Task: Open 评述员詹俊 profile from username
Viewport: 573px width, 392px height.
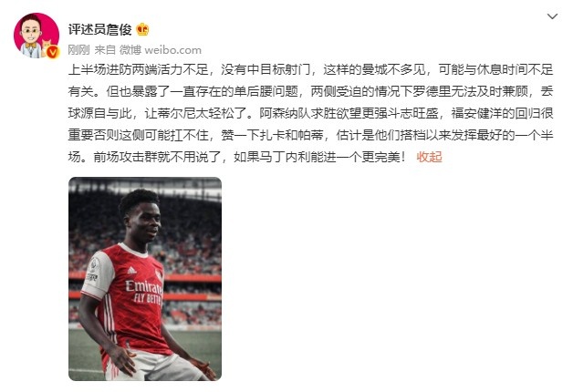Action: click(x=99, y=29)
